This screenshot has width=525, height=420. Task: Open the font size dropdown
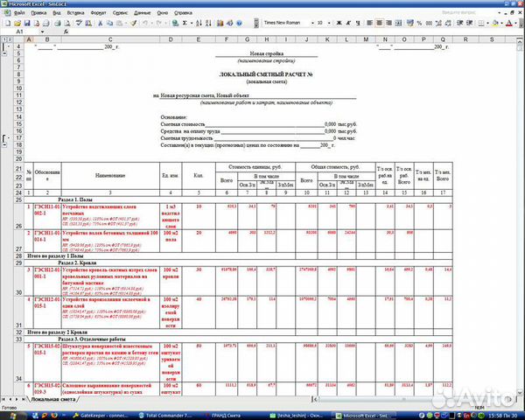(329, 23)
